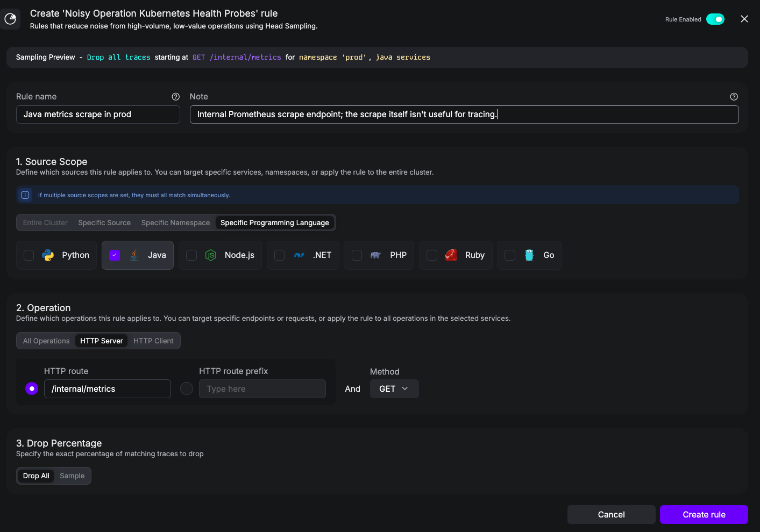Switch to Specific Namespace scope tab

(x=176, y=222)
